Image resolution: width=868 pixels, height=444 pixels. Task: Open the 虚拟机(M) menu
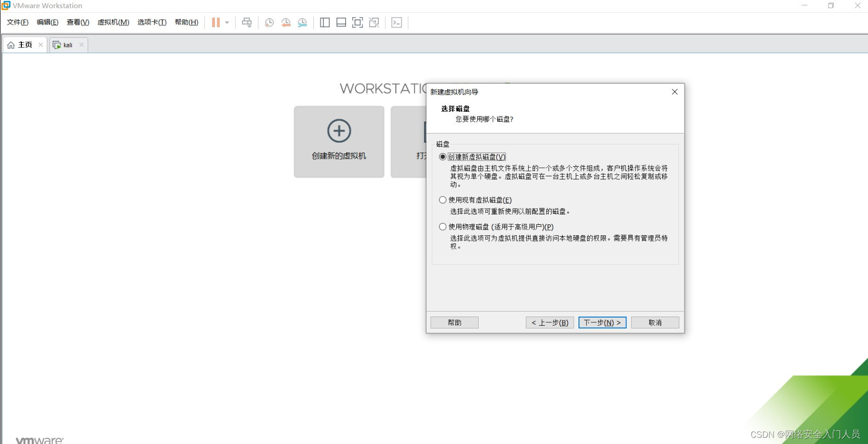113,22
